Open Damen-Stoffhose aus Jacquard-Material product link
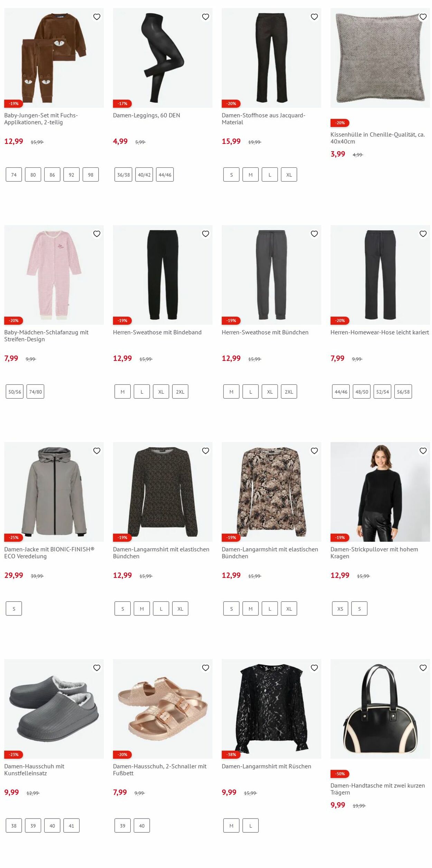This screenshot has height=868, width=432. pyautogui.click(x=263, y=119)
